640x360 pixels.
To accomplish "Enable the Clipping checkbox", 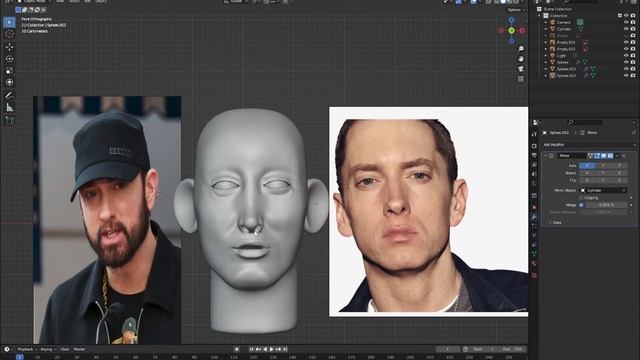I will tap(582, 198).
